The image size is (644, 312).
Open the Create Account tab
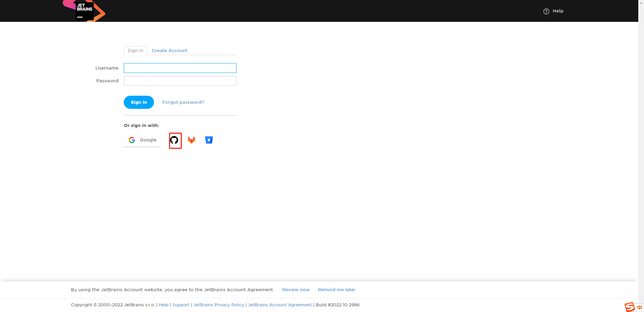169,51
